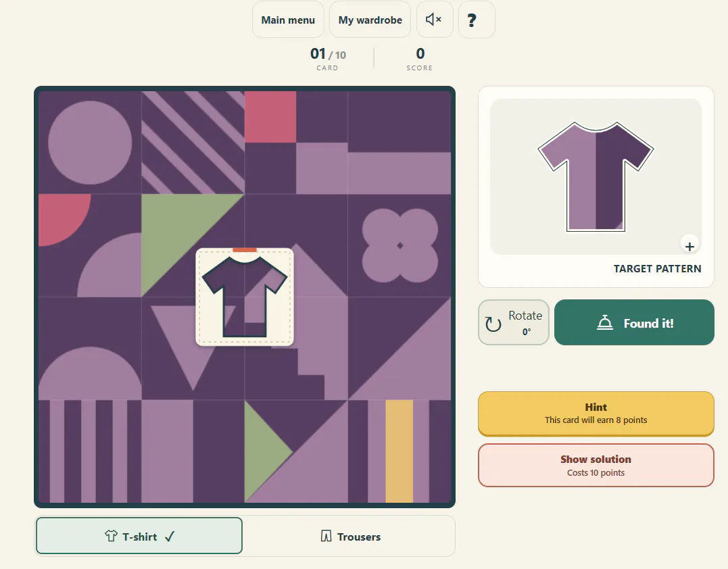
Task: Open My wardrobe
Action: [370, 20]
